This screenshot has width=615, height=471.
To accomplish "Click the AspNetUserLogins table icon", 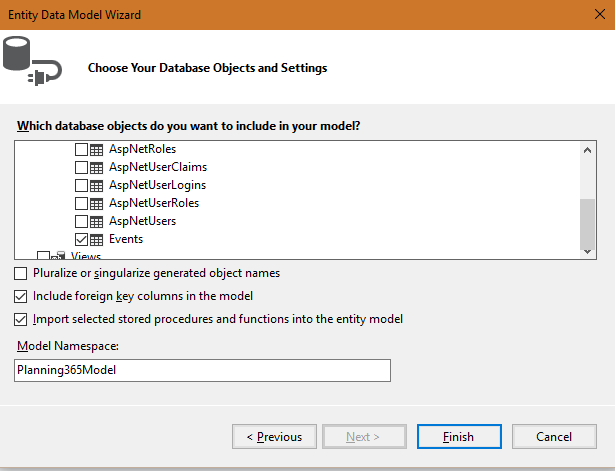I will tap(97, 185).
